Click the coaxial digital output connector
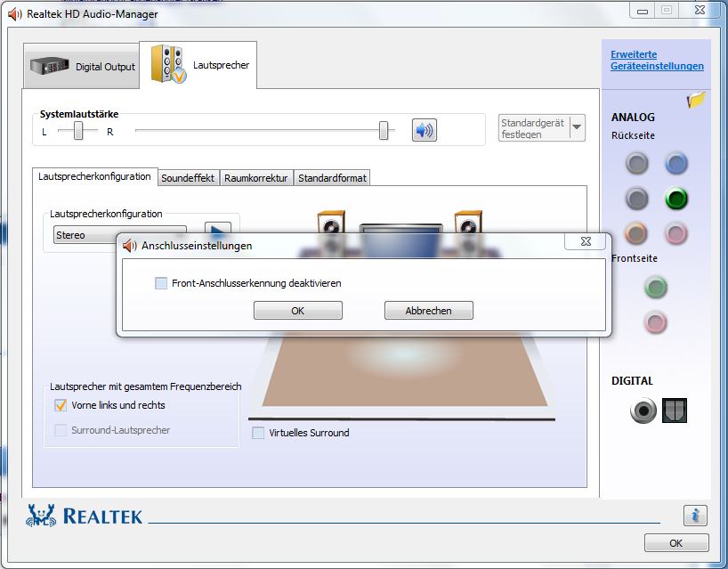The height and width of the screenshot is (569, 728). 643,410
